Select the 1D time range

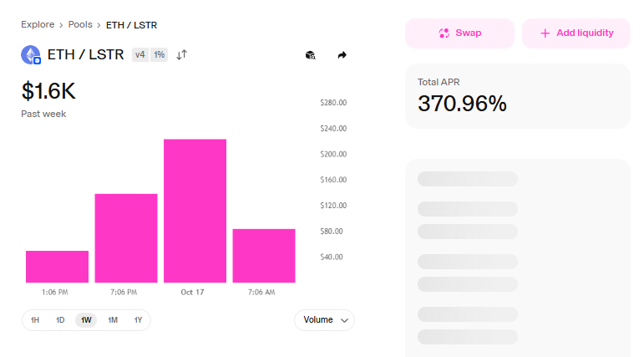click(x=60, y=320)
